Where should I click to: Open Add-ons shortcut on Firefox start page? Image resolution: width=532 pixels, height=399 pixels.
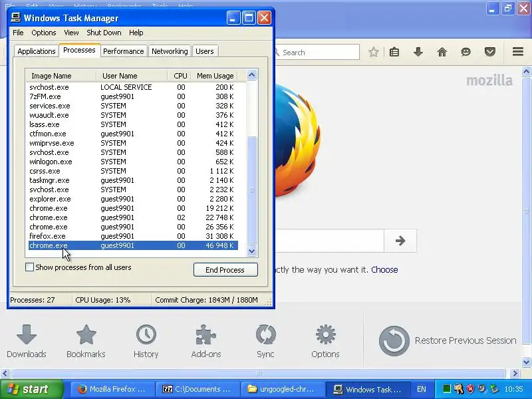206,341
